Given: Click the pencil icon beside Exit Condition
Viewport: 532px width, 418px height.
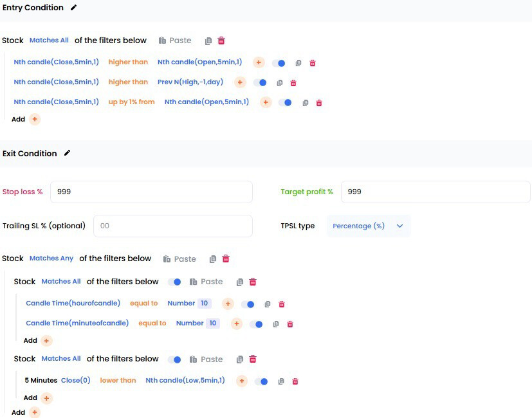Looking at the screenshot, I should pos(67,153).
